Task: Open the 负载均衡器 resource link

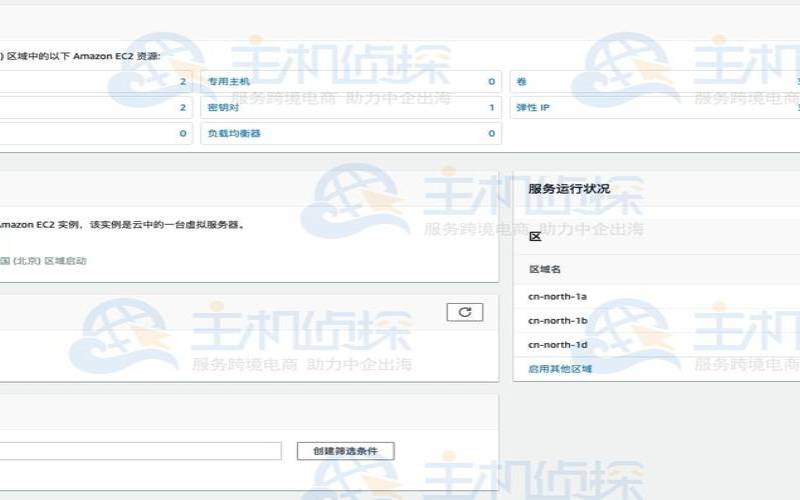Action: pyautogui.click(x=234, y=133)
